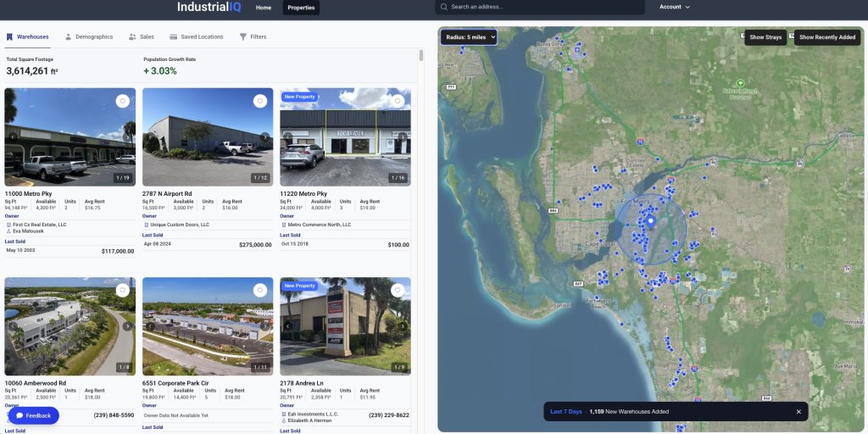The image size is (868, 434).
Task: Save 11220 Metro Pky with heart icon
Action: [x=398, y=101]
